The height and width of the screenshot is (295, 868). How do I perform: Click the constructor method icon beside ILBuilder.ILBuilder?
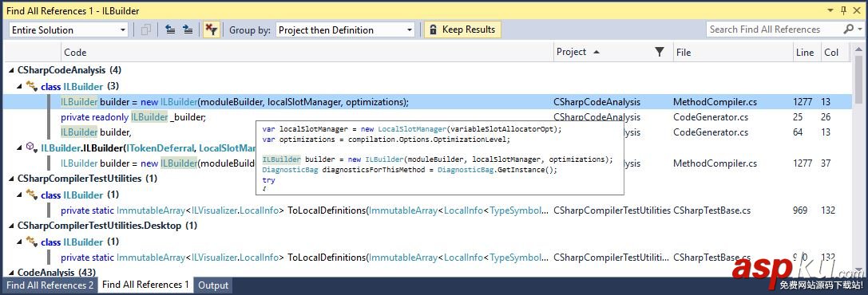[x=32, y=147]
